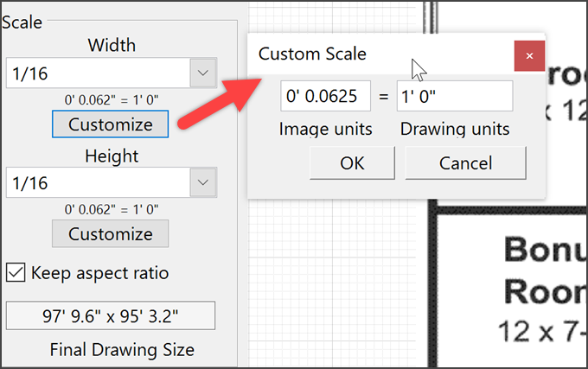Click the Final Drawing Size label

(122, 350)
